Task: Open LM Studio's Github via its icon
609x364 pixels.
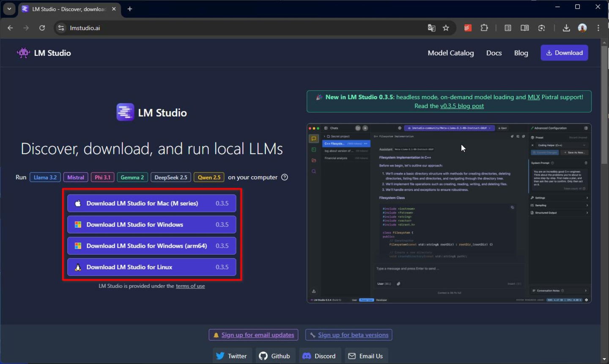Action: [x=263, y=356]
